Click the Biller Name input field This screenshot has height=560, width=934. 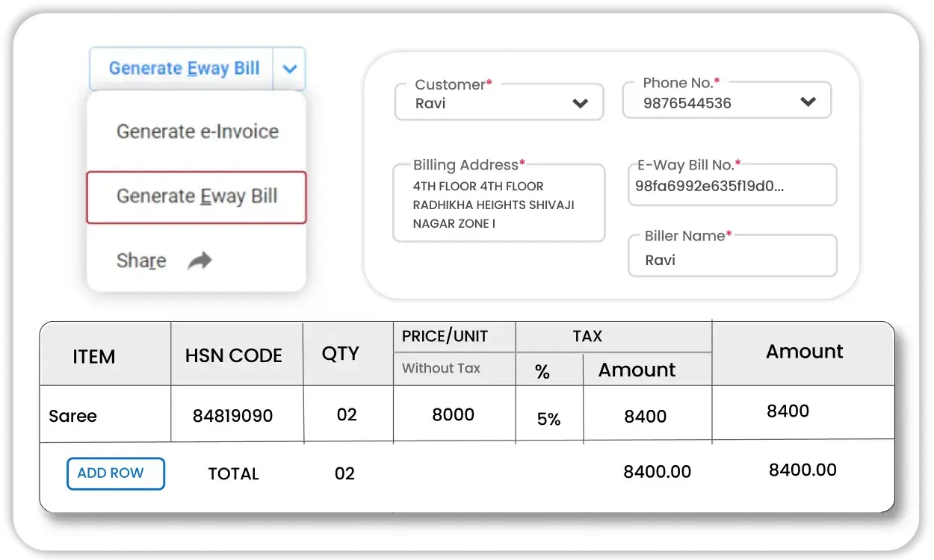[x=732, y=259]
